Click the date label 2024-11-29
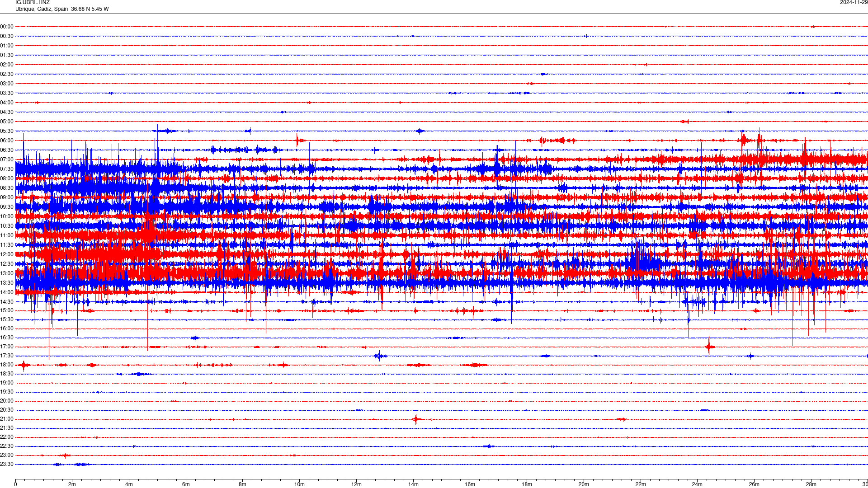 854,2
